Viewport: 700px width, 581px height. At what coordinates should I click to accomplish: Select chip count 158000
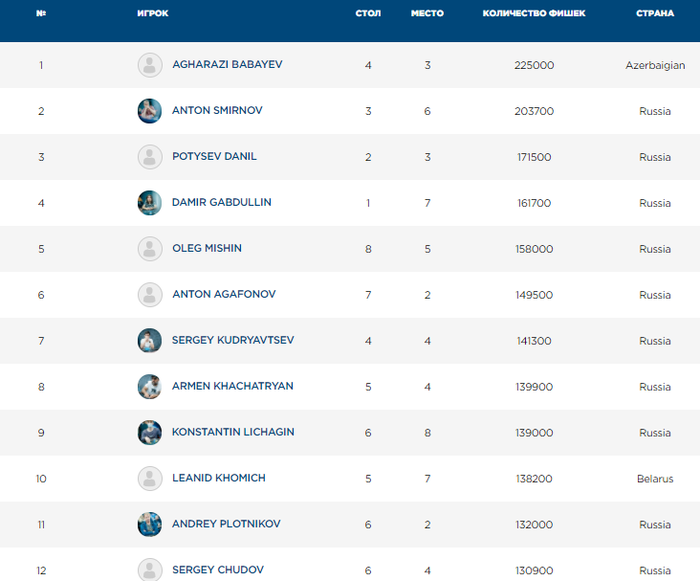click(534, 249)
